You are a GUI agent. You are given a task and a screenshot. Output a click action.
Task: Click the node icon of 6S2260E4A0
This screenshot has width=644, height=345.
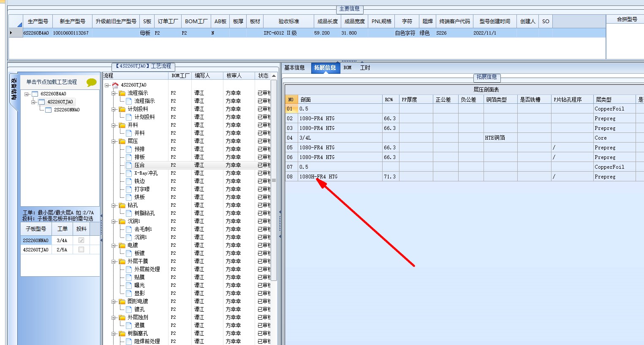[x=35, y=94]
